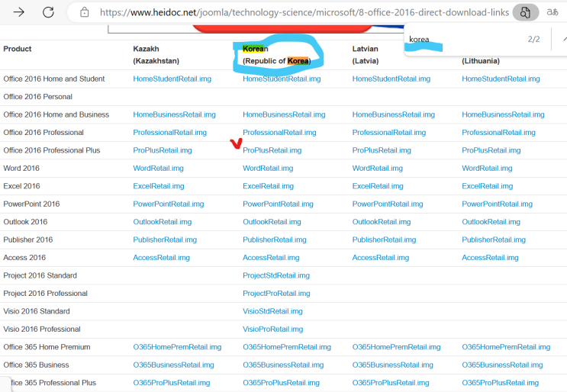The width and height of the screenshot is (567, 392).
Task: Open Kazakh HomeBusinessRetail.img link
Action: tap(174, 114)
